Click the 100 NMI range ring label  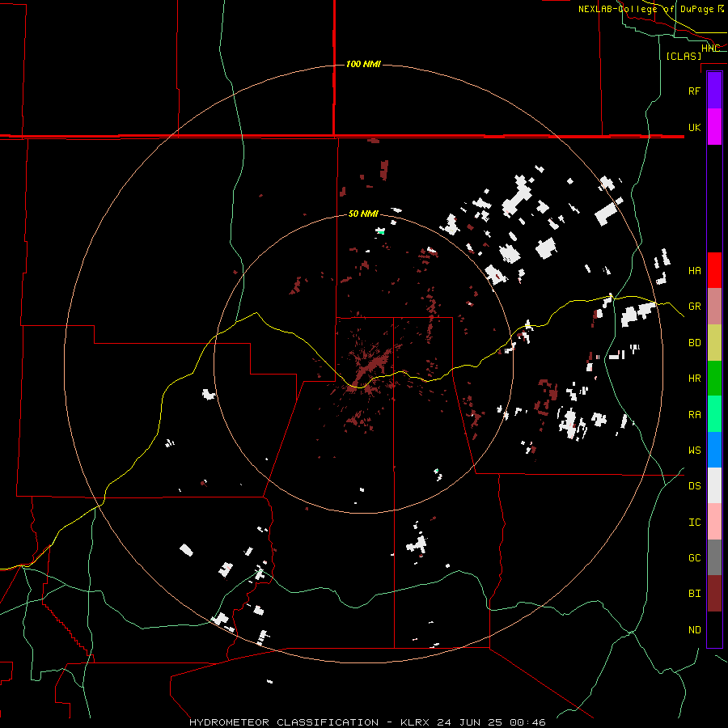[363, 64]
